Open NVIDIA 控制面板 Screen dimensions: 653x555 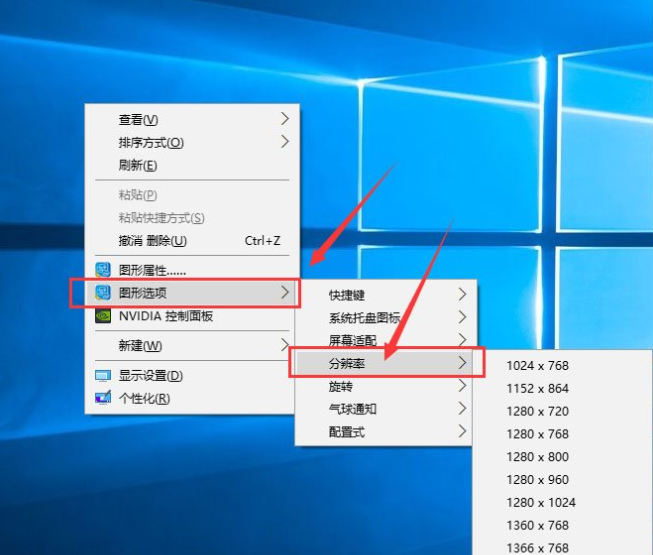(x=192, y=316)
